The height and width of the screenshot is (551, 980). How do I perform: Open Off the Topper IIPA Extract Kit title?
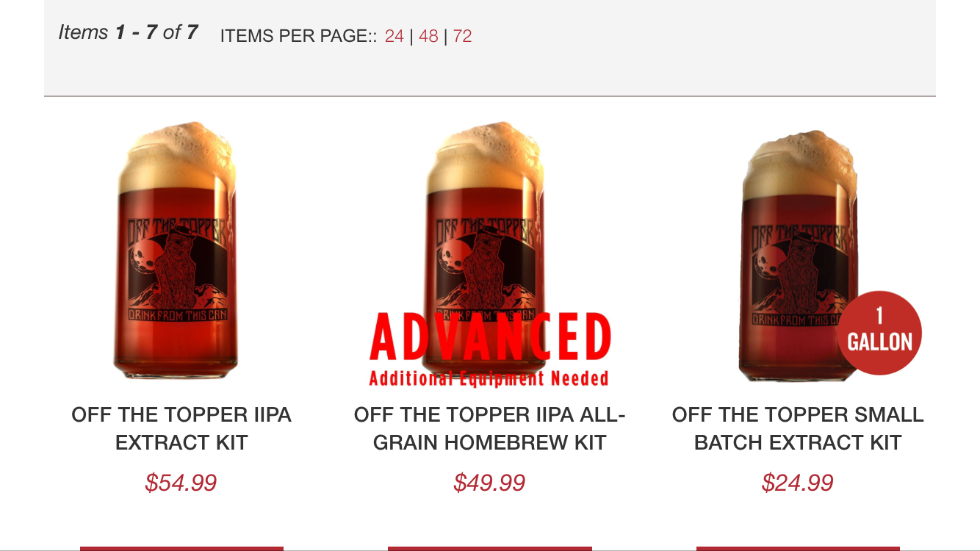click(181, 429)
